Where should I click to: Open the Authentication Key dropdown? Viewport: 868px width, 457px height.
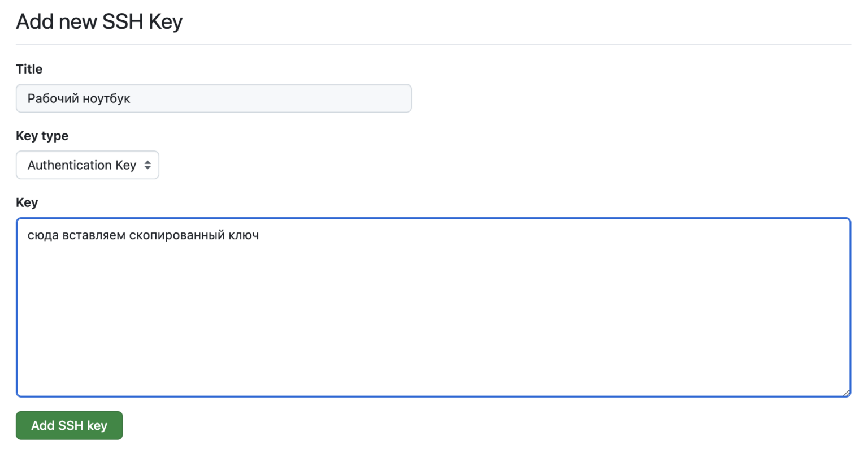(88, 165)
